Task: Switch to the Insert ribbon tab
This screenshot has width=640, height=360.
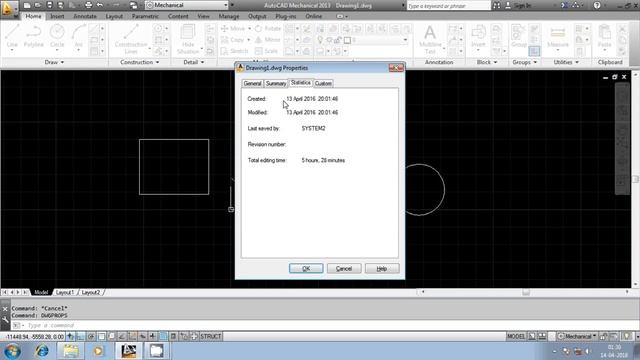Action: 57,16
